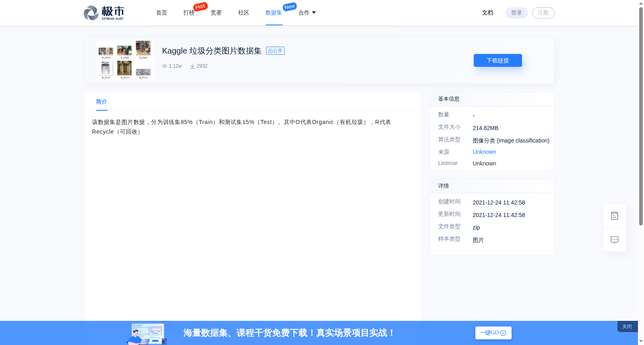Go to 首页 home page
The height and width of the screenshot is (345, 644).
click(x=162, y=13)
